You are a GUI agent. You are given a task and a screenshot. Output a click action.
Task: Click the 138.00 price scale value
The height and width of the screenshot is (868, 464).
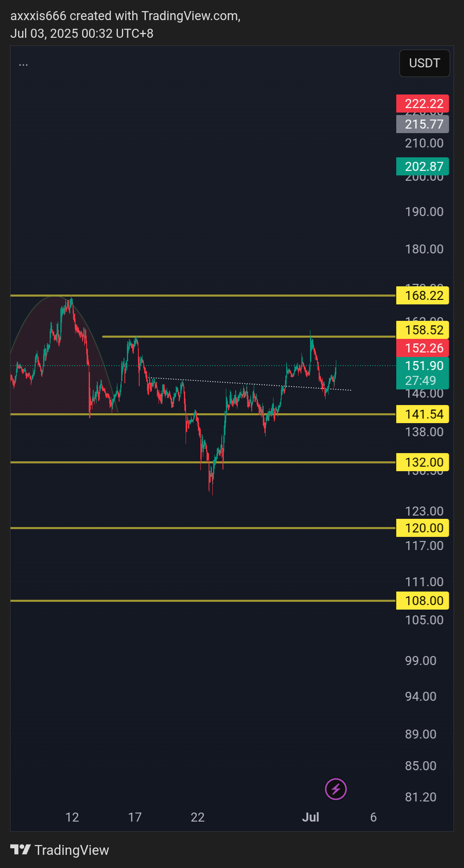(424, 432)
